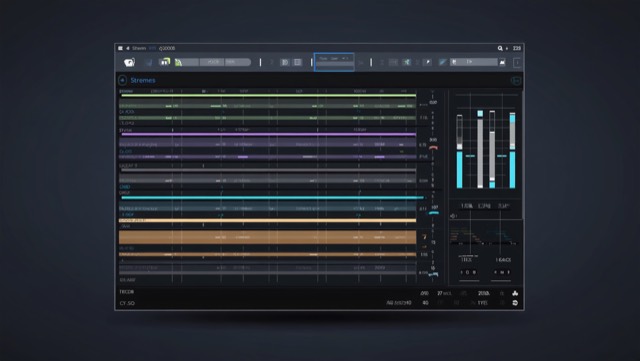Click the white pencil icon in the toolbar

[428, 62]
